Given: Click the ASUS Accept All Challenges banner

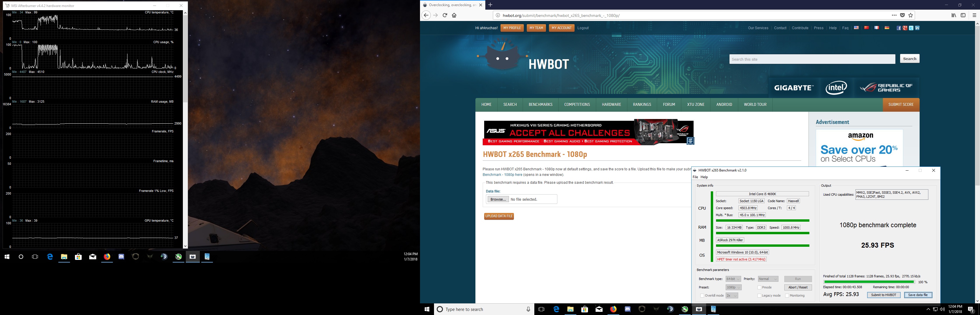Looking at the screenshot, I should 589,132.
